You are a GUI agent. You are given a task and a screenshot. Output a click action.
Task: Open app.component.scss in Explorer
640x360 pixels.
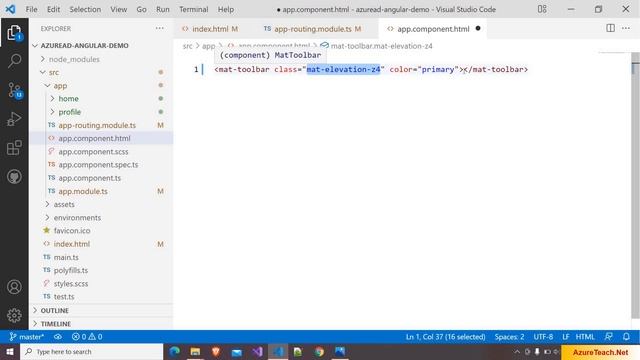tap(93, 152)
